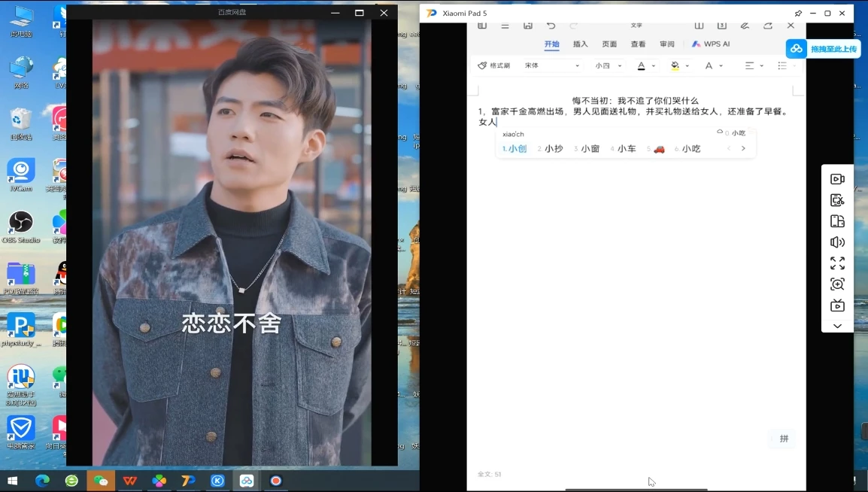This screenshot has height=492, width=868.
Task: Switch to the 插入 ribbon tab
Action: 580,44
